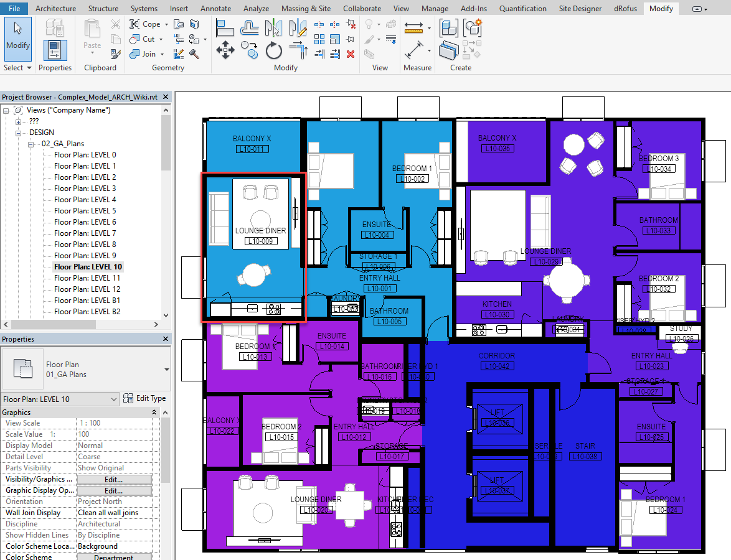
Task: Activate the Rotate tool
Action: [x=274, y=52]
